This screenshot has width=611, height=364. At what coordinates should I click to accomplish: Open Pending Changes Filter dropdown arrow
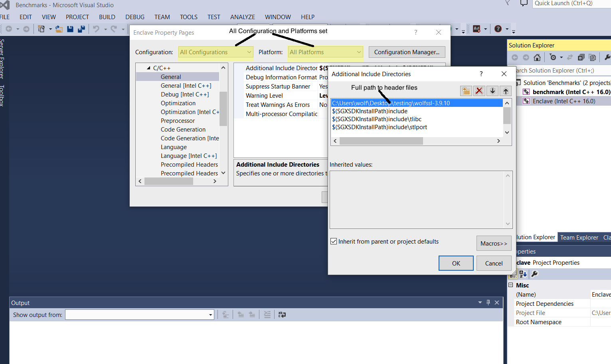coord(561,57)
